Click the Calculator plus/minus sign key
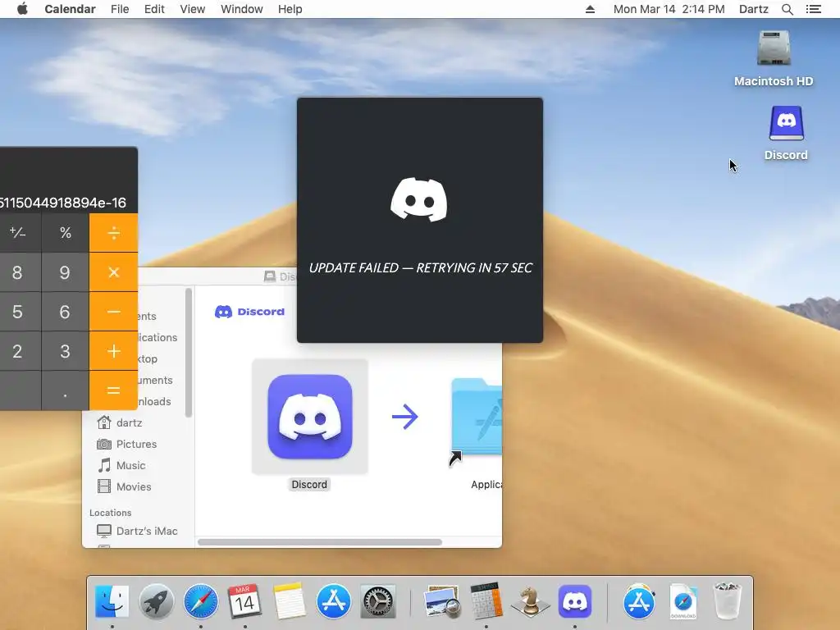Image resolution: width=840 pixels, height=630 pixels. (18, 232)
